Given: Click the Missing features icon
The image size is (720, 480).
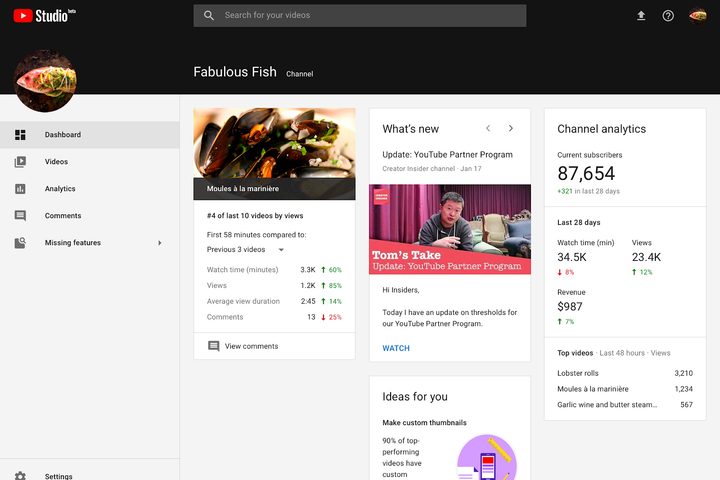Looking at the screenshot, I should coord(20,243).
